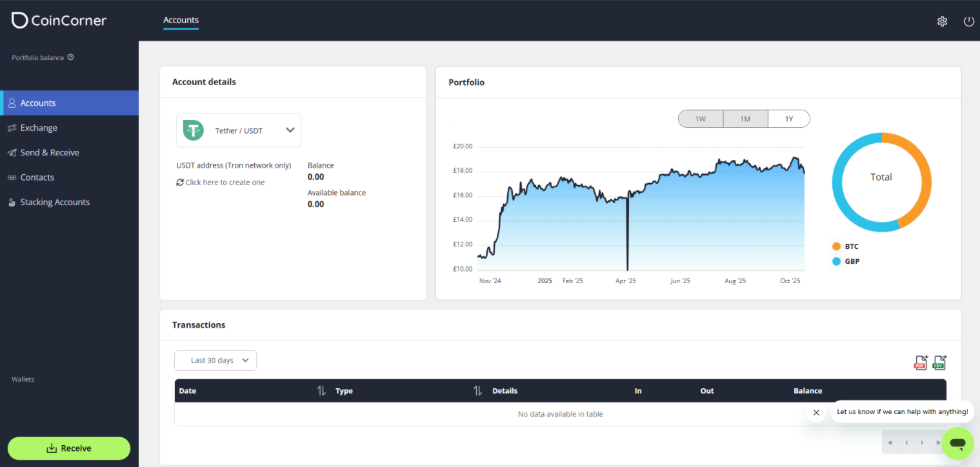Select the Accounts tab in the top bar
The width and height of the screenshot is (980, 467).
tap(180, 20)
